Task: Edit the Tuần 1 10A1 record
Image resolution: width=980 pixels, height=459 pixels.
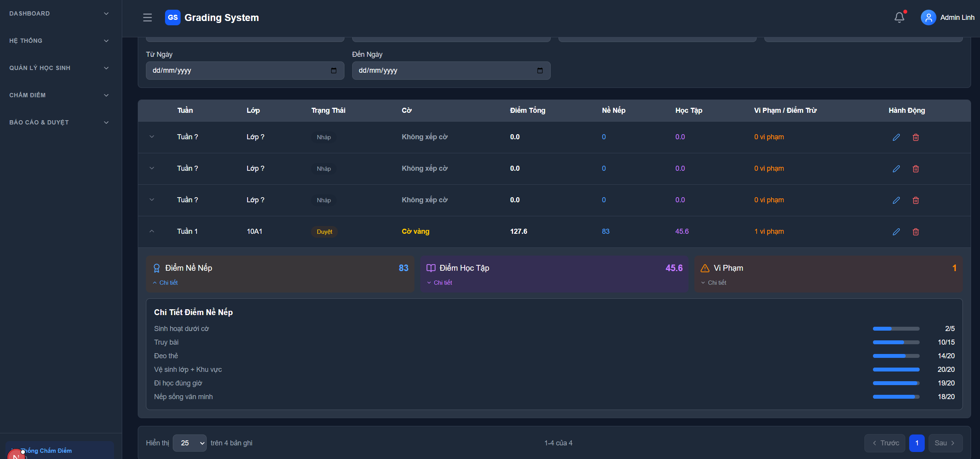Action: [896, 232]
